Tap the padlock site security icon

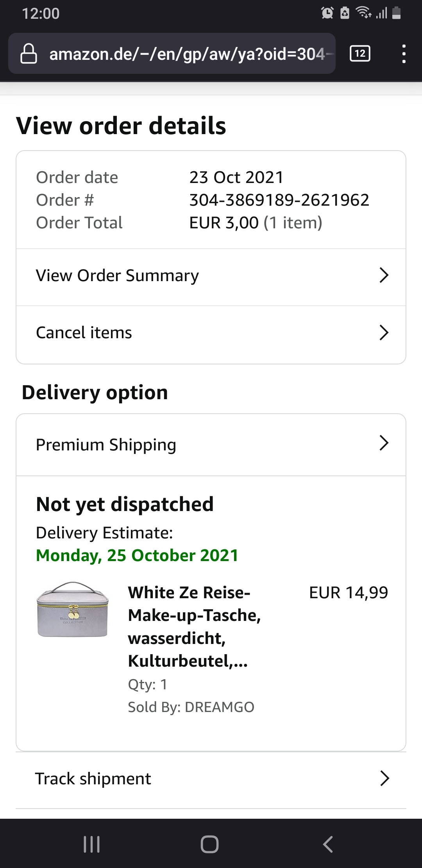(x=29, y=54)
